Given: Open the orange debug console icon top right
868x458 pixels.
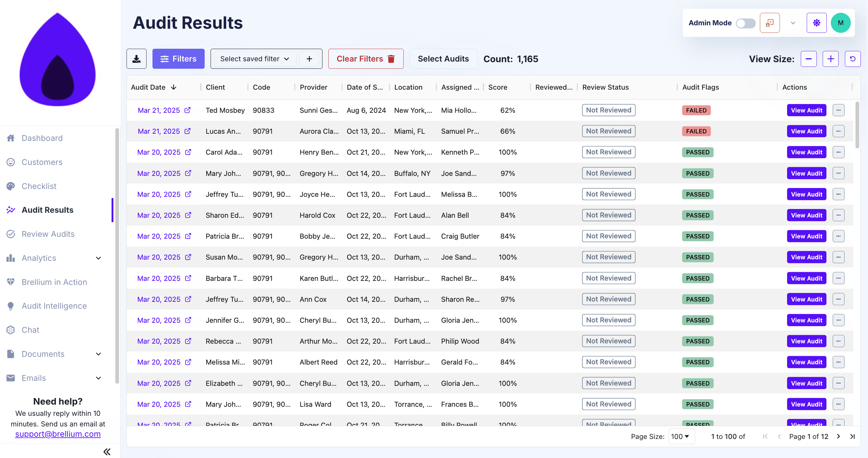Looking at the screenshot, I should 770,22.
